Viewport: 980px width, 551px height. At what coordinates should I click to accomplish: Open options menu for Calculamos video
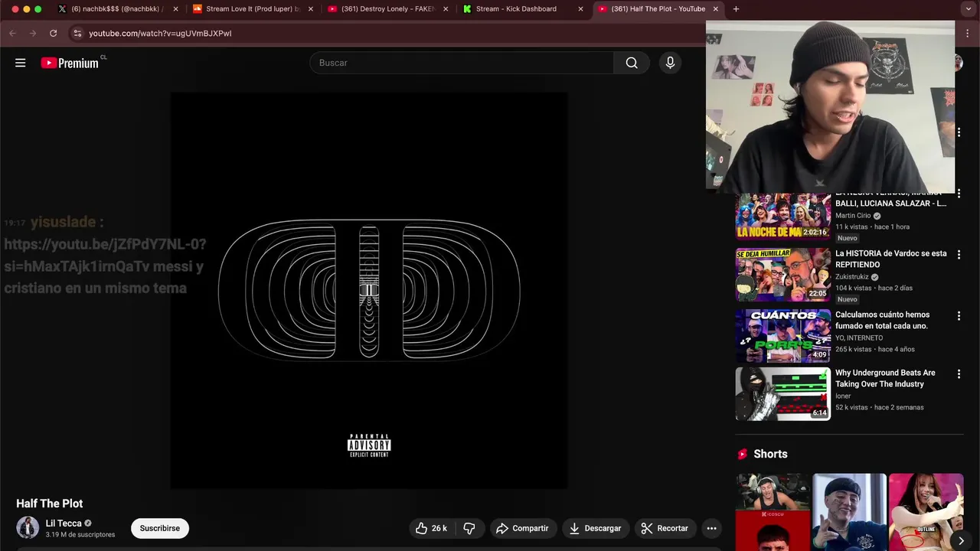point(959,316)
